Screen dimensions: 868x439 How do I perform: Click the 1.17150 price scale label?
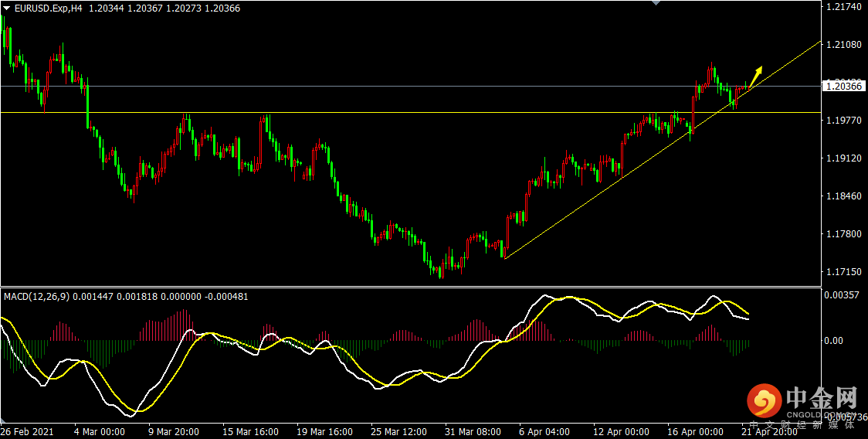click(x=844, y=272)
